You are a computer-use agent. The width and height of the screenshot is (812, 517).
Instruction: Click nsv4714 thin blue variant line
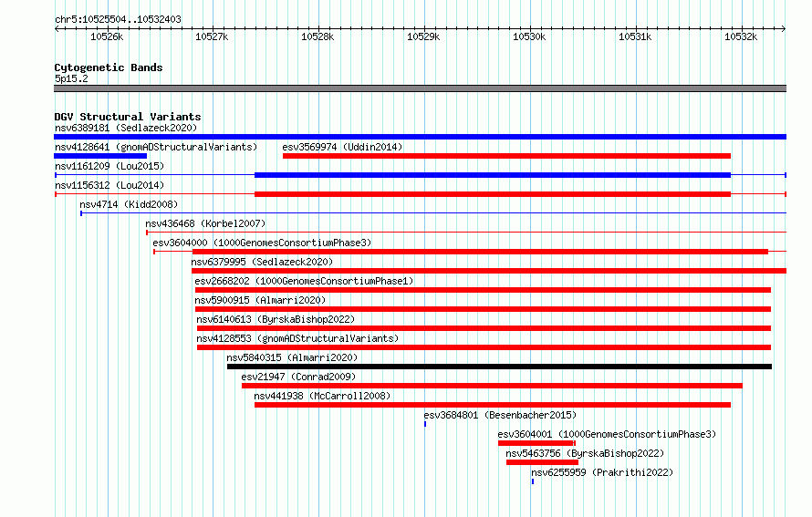click(x=433, y=213)
